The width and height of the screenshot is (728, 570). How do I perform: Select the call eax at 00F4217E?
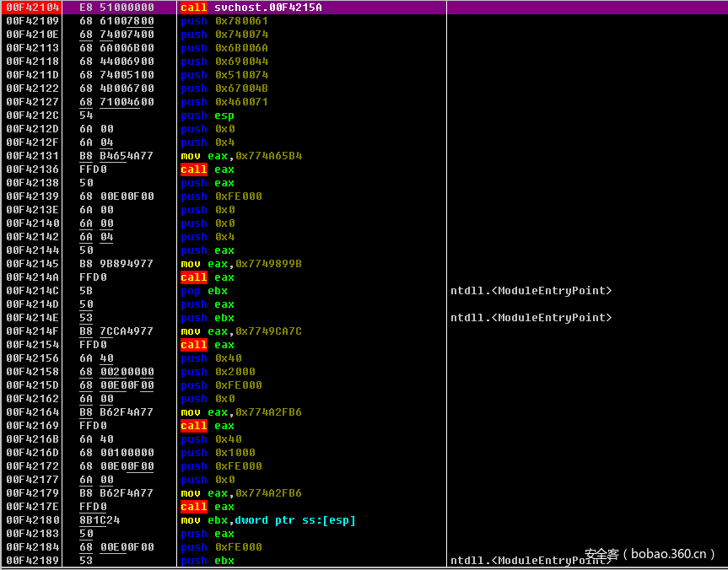tap(208, 506)
